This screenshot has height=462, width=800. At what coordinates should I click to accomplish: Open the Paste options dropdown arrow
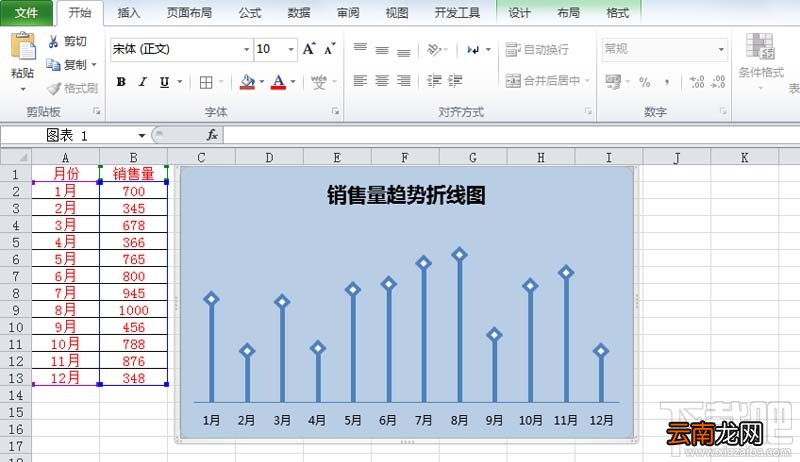(x=23, y=89)
